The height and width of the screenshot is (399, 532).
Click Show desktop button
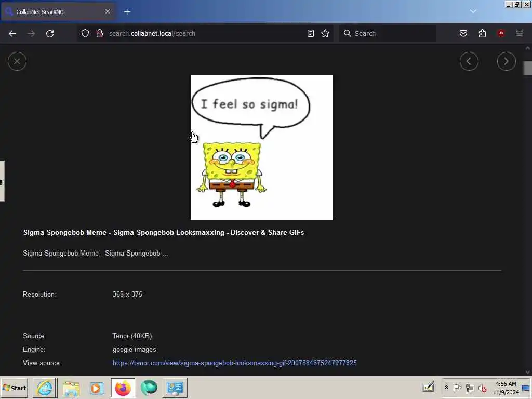click(526, 388)
